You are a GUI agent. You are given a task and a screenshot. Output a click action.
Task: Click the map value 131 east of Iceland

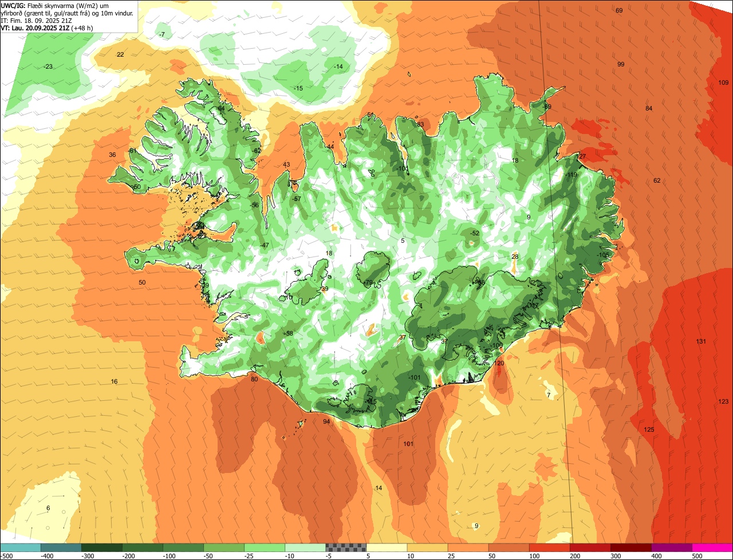click(701, 341)
